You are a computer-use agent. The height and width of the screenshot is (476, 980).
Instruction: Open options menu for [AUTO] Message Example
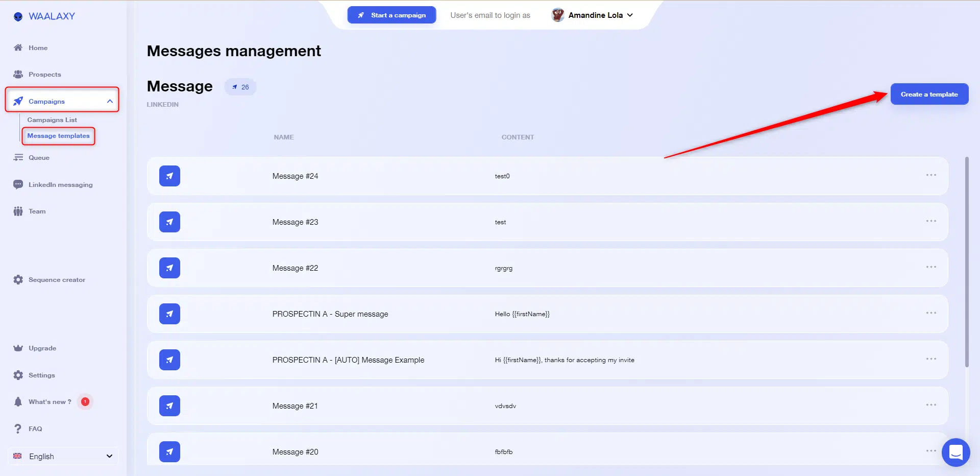click(x=931, y=359)
